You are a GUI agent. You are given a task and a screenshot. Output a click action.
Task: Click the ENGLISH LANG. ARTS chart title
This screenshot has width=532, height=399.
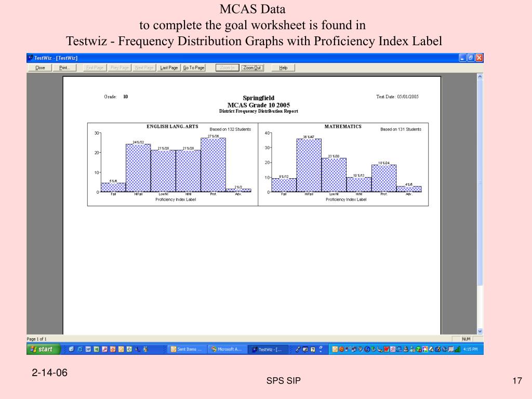pos(172,127)
